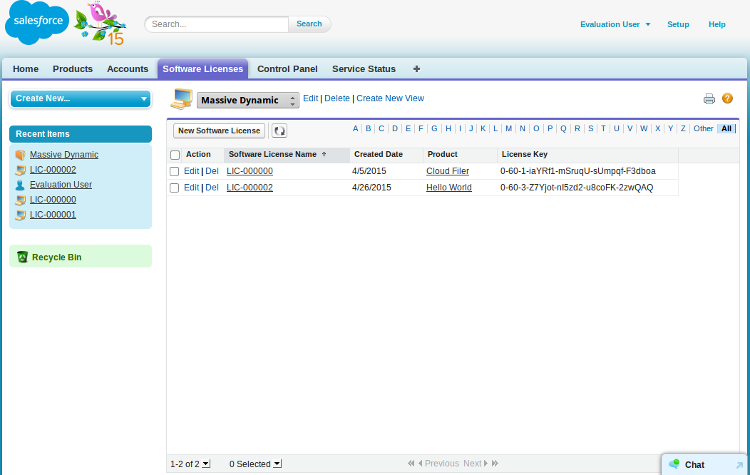Screen dimensions: 750x475
Task: Go to the Home tab
Action: (x=25, y=69)
